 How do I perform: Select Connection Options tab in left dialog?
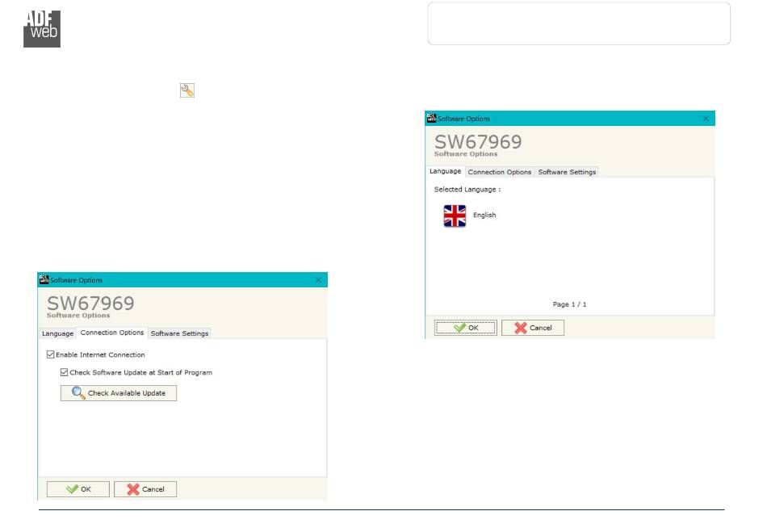point(112,333)
